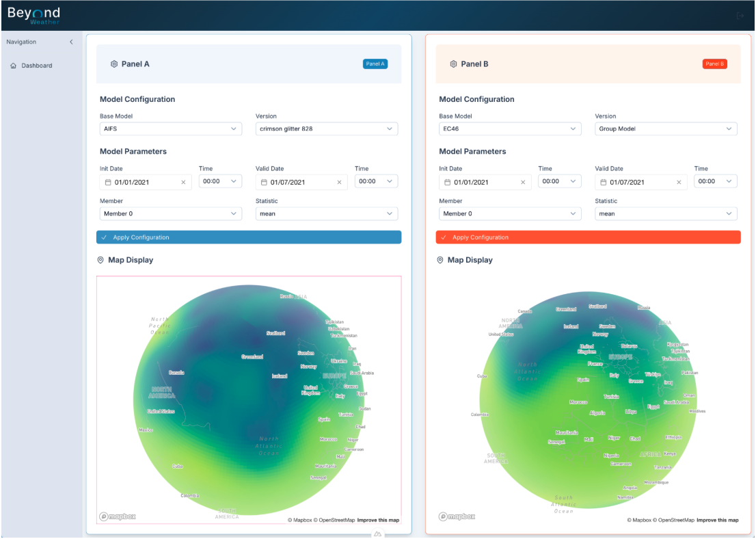The width and height of the screenshot is (756, 539).
Task: Click Panel A Init Date field 01/01/2021
Action: coord(146,183)
